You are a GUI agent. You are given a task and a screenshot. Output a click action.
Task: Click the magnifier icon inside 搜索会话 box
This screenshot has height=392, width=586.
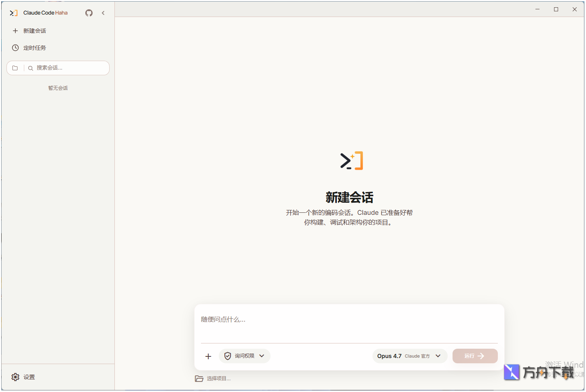coord(30,68)
